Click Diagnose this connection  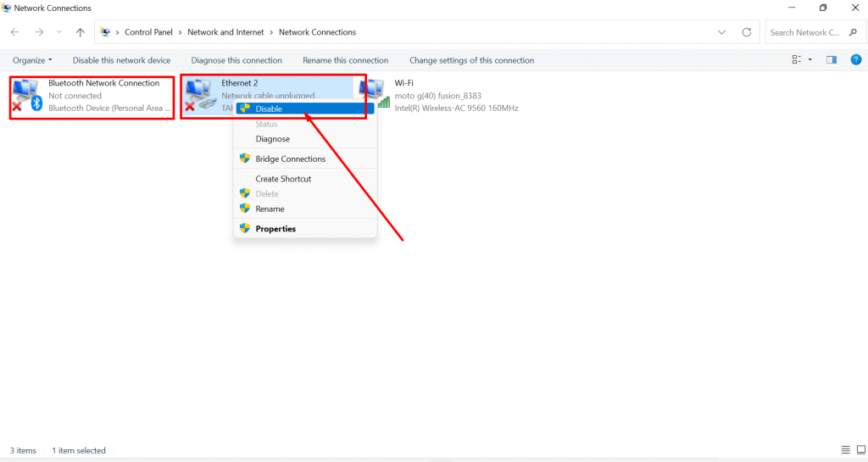236,60
